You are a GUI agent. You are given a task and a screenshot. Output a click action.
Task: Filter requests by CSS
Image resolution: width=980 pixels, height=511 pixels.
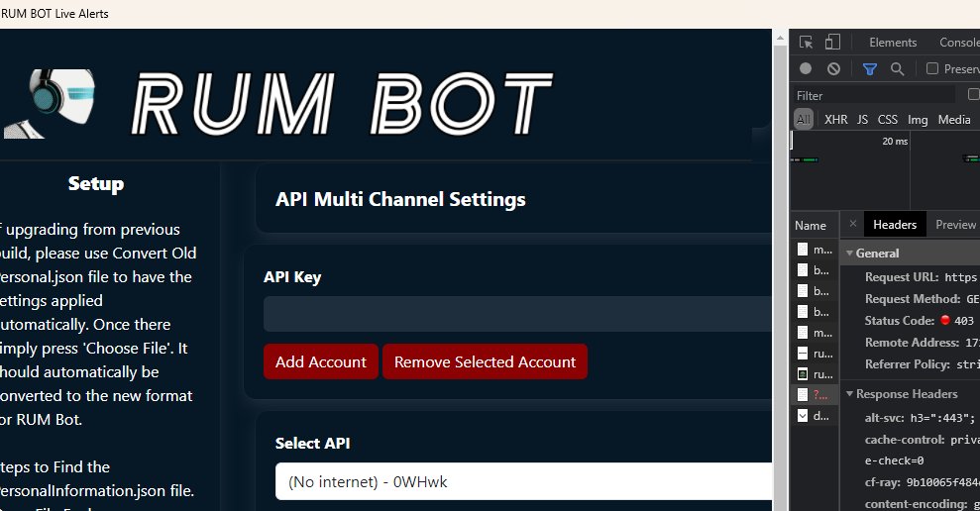[888, 119]
